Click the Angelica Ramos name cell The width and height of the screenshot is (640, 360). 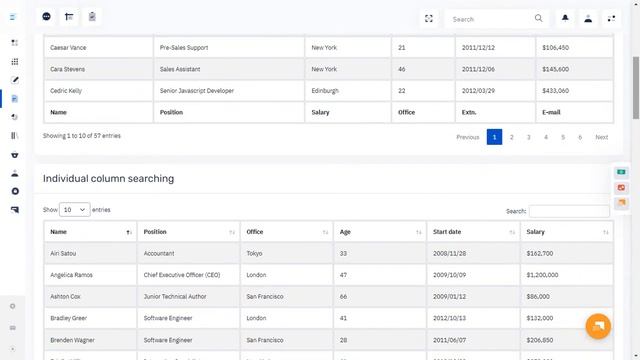click(90, 275)
